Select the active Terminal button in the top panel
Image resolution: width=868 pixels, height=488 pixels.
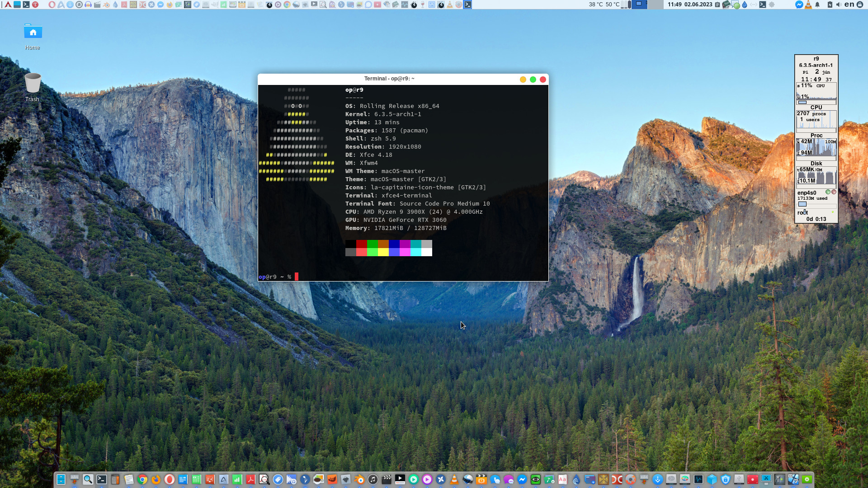point(468,5)
